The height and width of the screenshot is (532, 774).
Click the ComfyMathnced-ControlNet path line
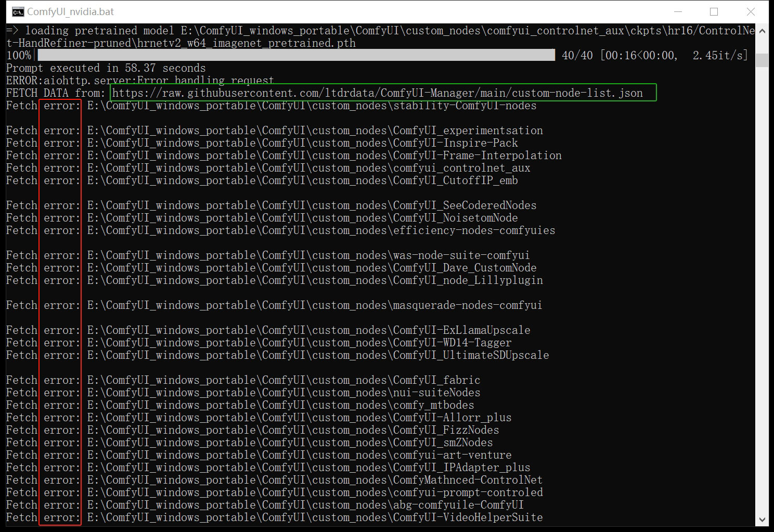tap(274, 480)
